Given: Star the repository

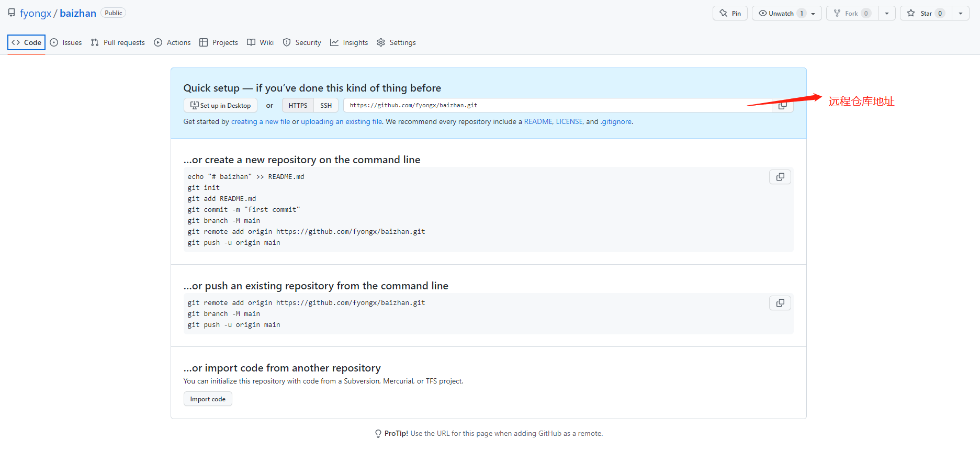Looking at the screenshot, I should point(926,13).
